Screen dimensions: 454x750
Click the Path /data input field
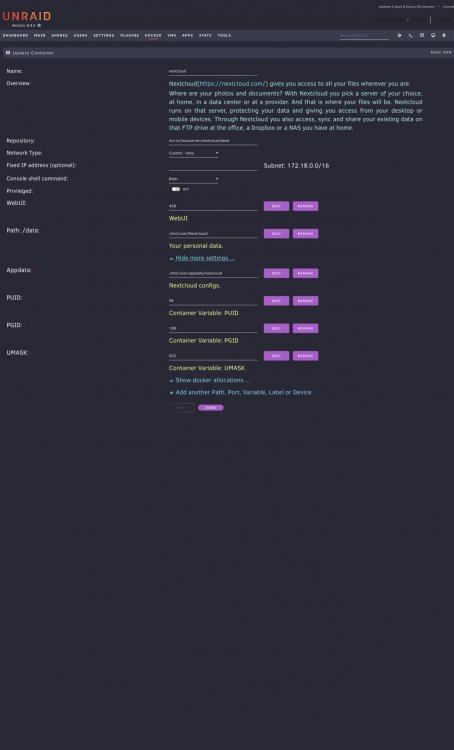[213, 234]
